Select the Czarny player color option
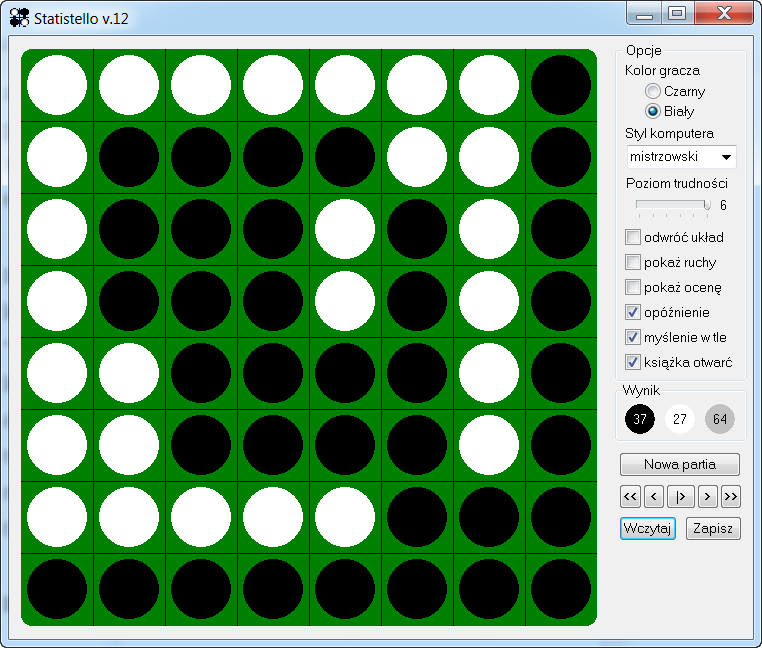Viewport: 762px width, 648px height. [x=653, y=91]
